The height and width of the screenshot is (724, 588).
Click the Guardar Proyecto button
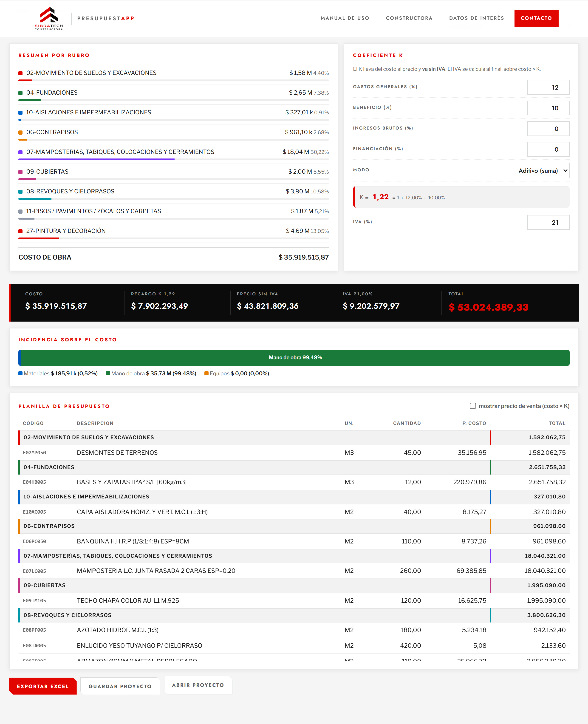click(x=120, y=686)
